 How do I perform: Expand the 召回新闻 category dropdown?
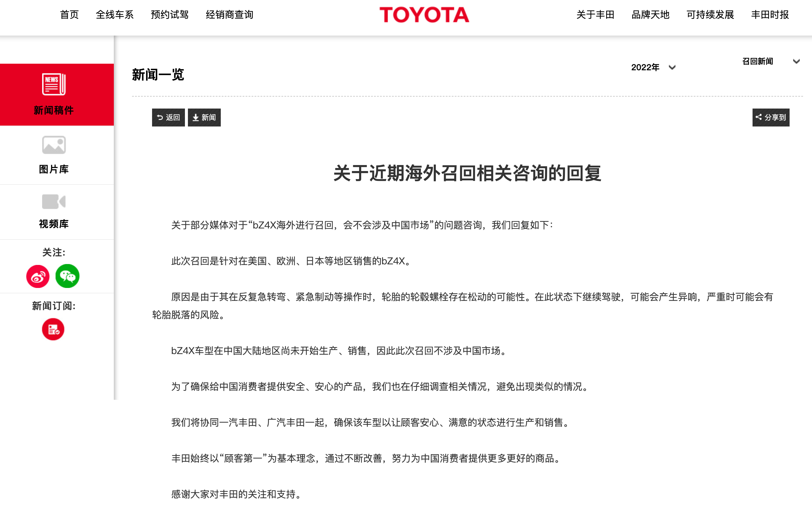(x=771, y=62)
